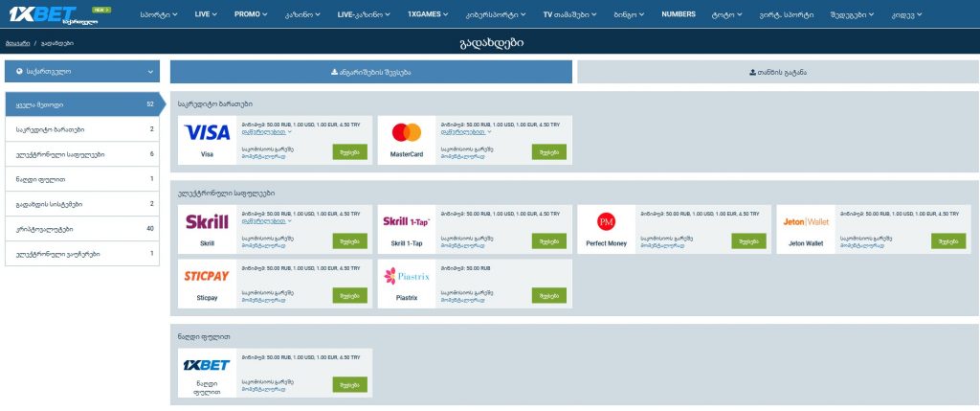Click the 1XBET cash payment logo
This screenshot has height=411, width=980.
(207, 365)
